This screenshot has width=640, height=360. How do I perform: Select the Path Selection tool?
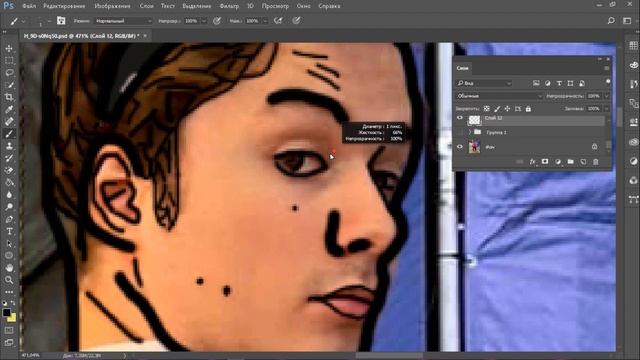[x=9, y=244]
